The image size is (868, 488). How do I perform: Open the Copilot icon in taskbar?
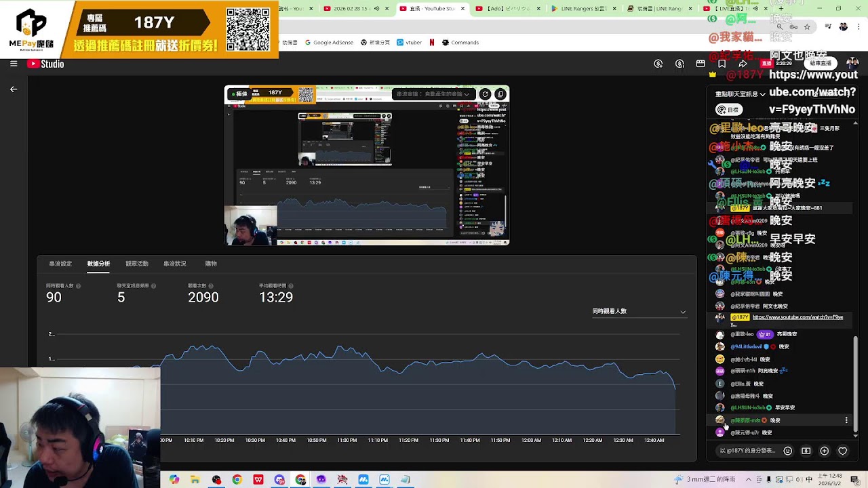click(x=174, y=480)
